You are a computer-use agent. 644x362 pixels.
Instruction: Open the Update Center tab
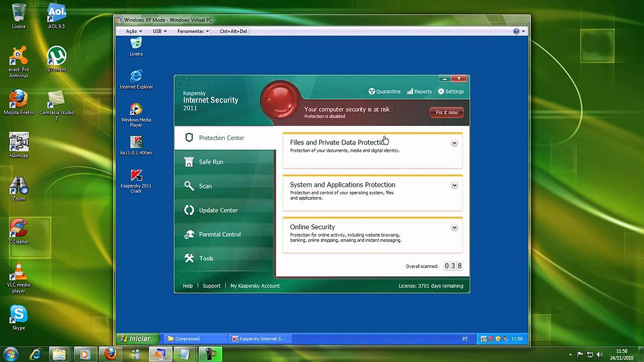(225, 210)
